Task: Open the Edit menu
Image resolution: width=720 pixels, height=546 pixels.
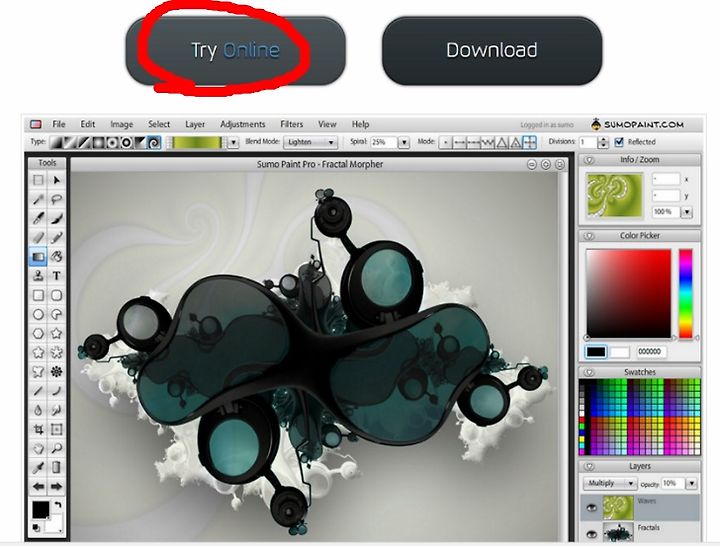Action: 88,124
